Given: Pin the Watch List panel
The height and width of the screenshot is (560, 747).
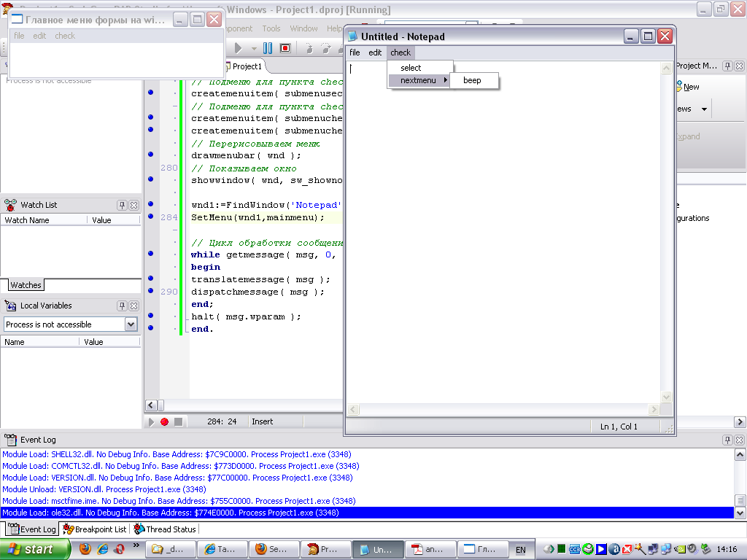Looking at the screenshot, I should (x=122, y=206).
